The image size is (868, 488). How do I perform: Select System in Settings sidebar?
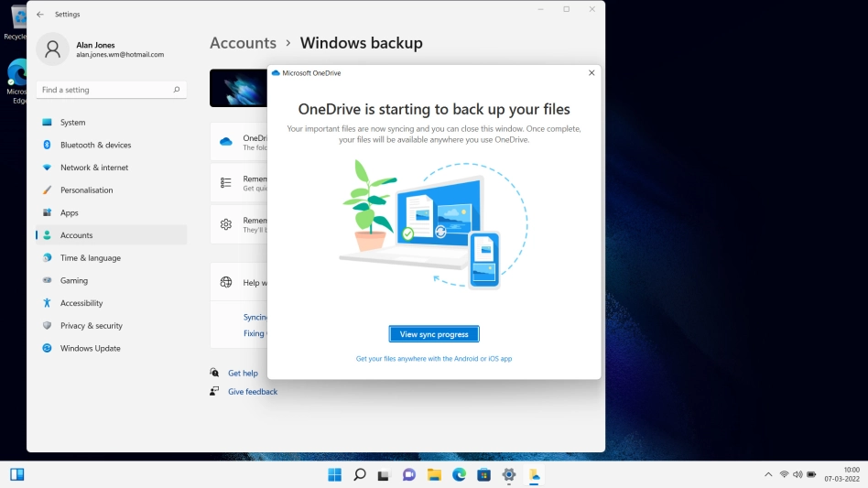72,123
